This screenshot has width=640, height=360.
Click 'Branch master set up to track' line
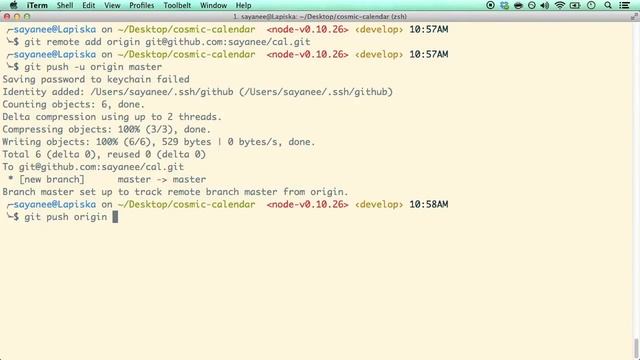(x=176, y=192)
